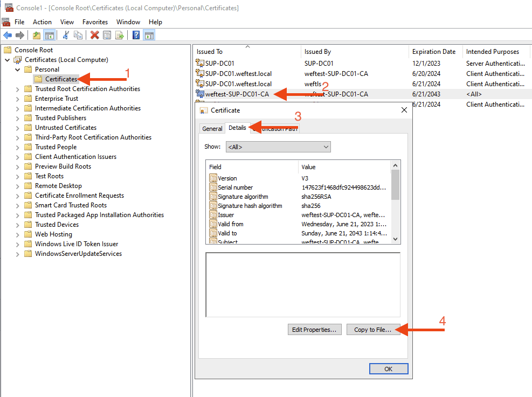Open the Help menu
Viewport: 532px width, 397px height.
(155, 22)
